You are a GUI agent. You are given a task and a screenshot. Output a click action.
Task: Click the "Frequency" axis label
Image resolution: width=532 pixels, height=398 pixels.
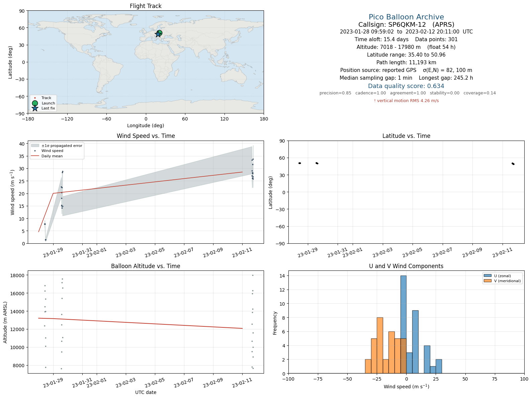275,323
